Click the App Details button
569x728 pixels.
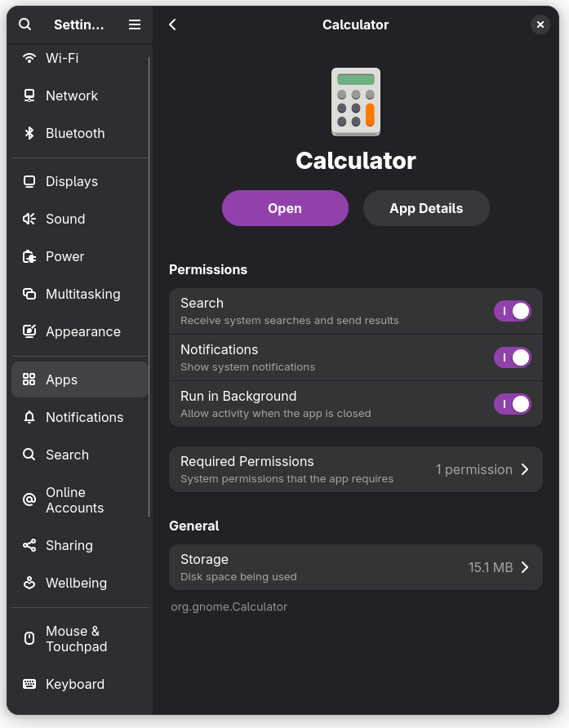426,208
